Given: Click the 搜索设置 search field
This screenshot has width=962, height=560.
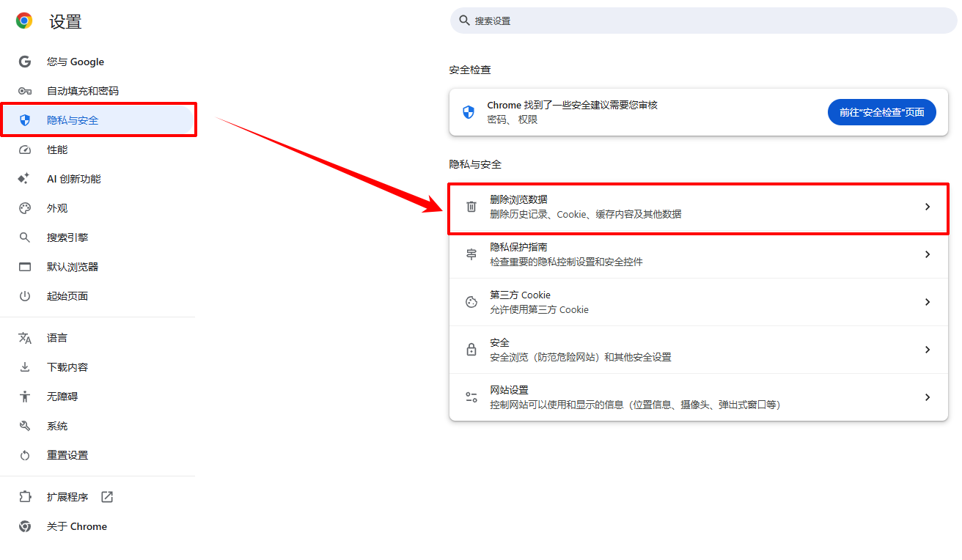Looking at the screenshot, I should 703,21.
